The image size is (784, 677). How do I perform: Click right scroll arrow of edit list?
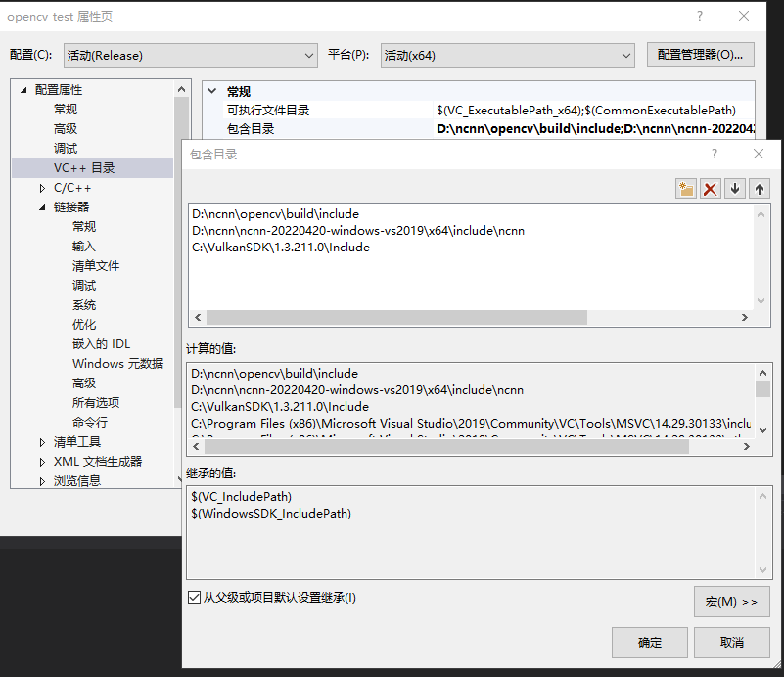745,317
